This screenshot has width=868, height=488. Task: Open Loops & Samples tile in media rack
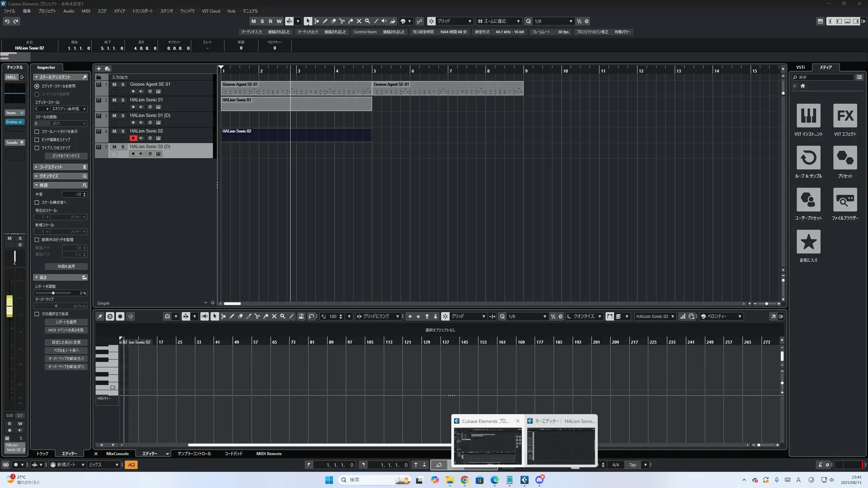(x=808, y=158)
